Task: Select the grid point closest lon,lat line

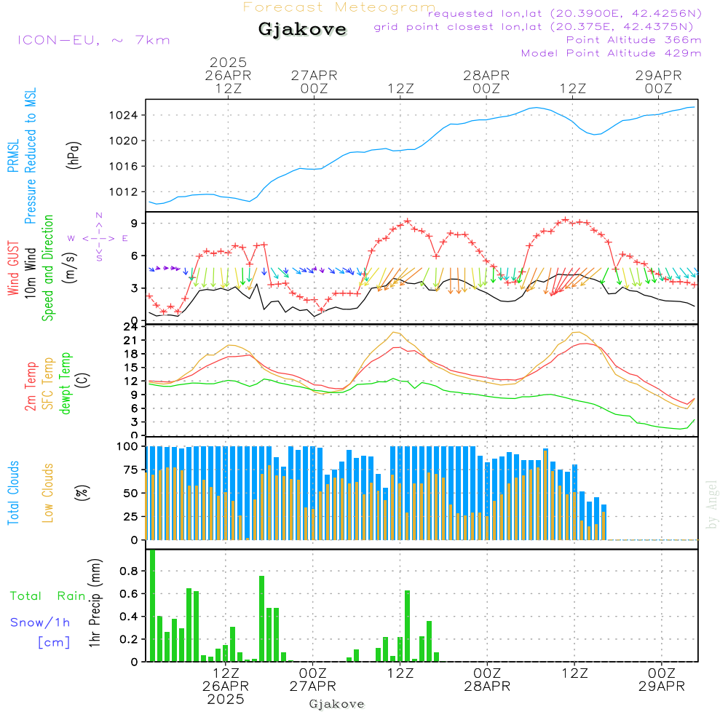Action: (x=538, y=27)
